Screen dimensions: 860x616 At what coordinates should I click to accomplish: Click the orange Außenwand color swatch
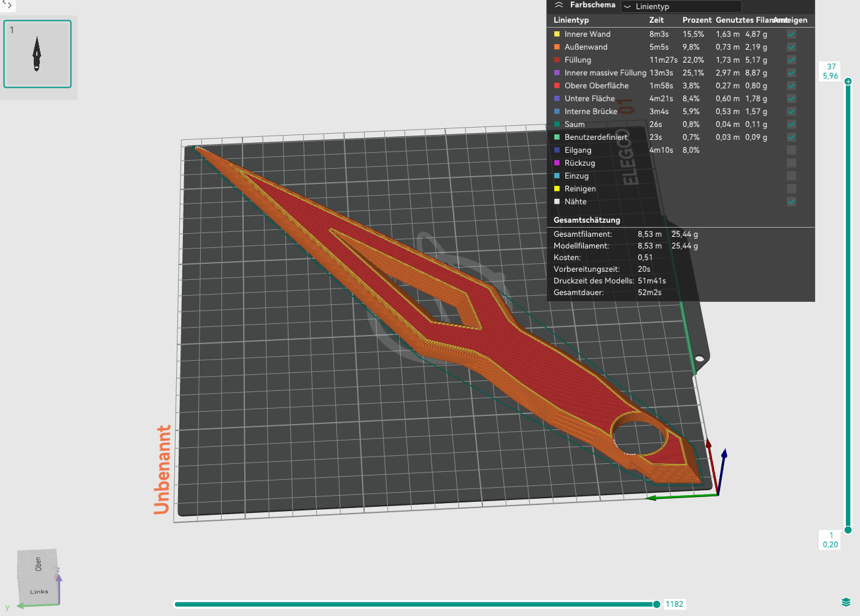point(557,47)
